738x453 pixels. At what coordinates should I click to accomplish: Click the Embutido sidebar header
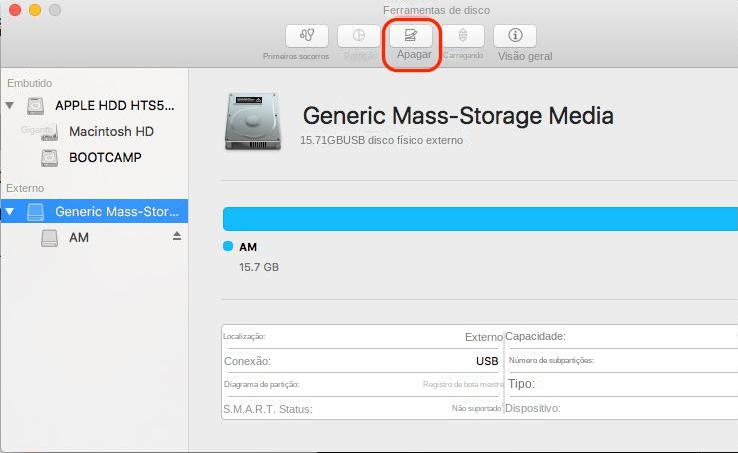click(x=30, y=83)
